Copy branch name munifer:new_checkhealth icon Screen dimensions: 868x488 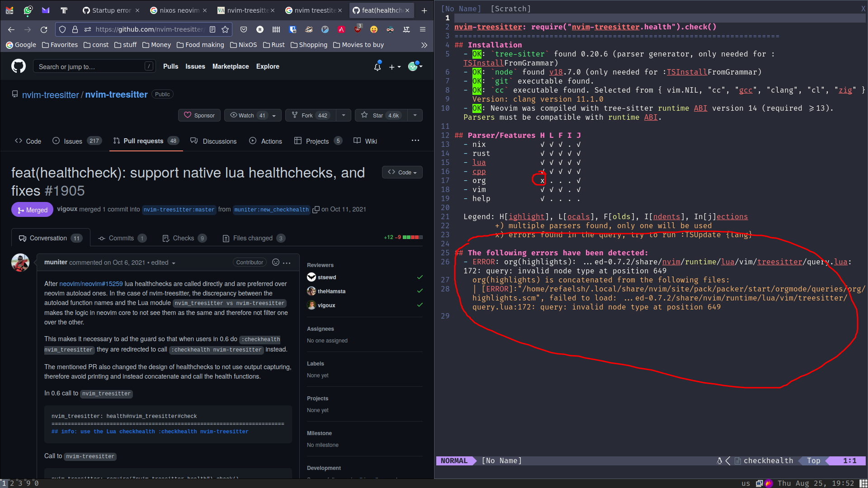click(x=316, y=210)
